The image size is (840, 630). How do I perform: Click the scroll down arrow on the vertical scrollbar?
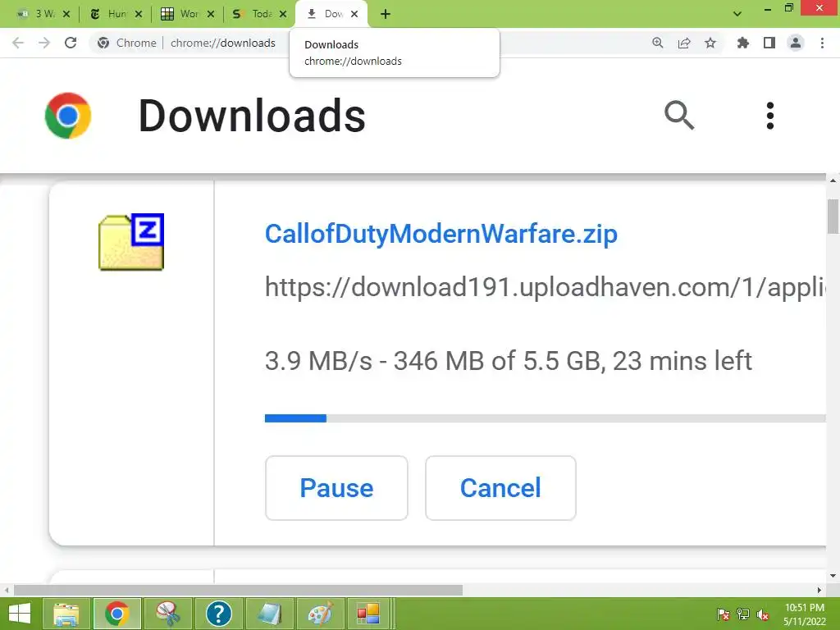[833, 577]
